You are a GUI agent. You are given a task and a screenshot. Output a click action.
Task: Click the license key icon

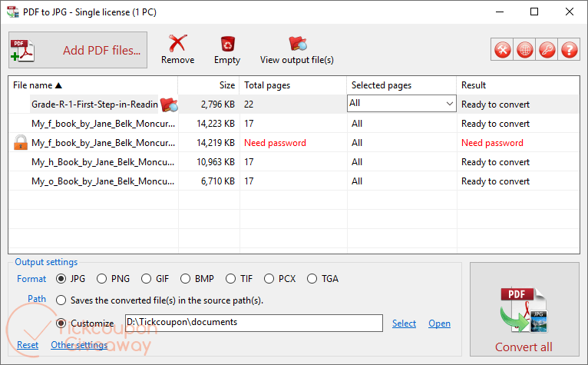pos(547,50)
